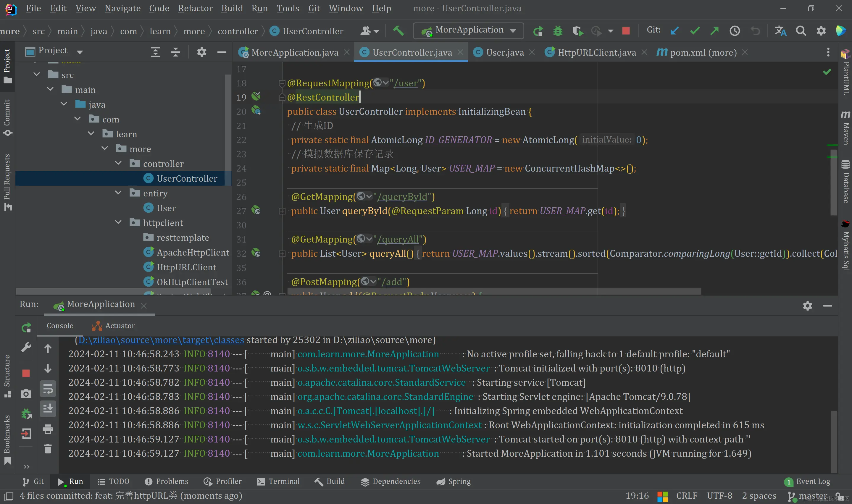
Task: Rollback changes with undo arrow icon
Action: 755,31
